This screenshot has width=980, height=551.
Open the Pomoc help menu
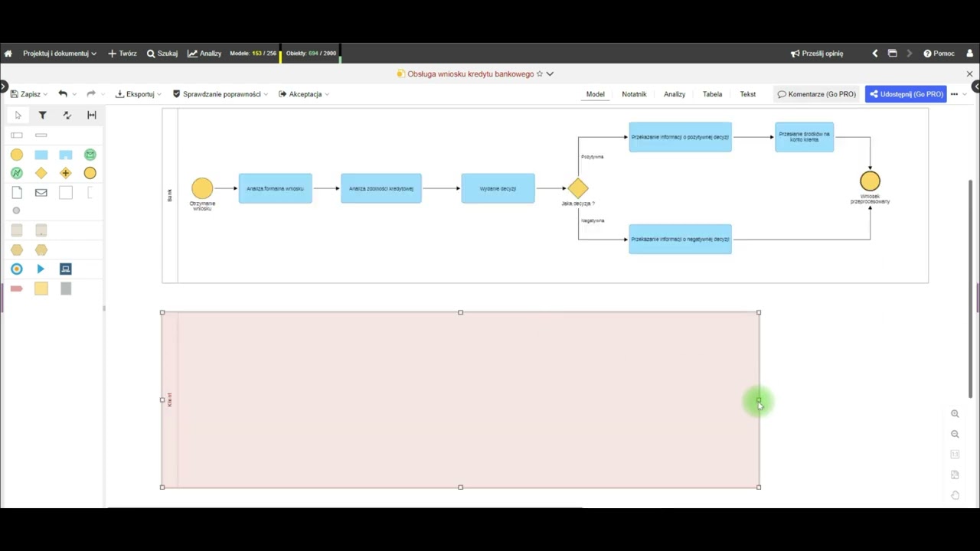coord(939,54)
